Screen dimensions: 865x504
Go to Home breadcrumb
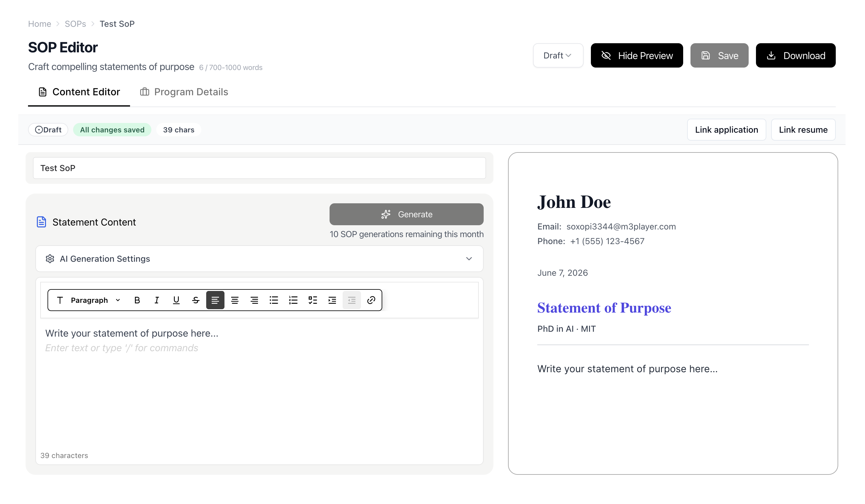[x=40, y=24]
